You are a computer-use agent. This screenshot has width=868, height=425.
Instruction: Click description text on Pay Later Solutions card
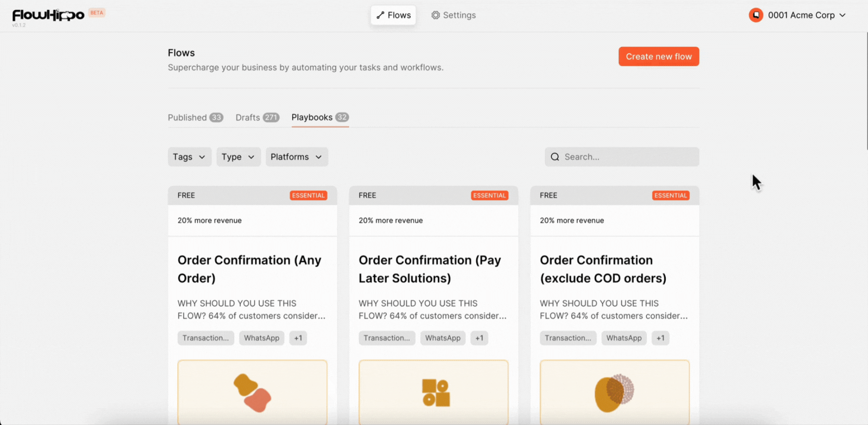coord(433,310)
